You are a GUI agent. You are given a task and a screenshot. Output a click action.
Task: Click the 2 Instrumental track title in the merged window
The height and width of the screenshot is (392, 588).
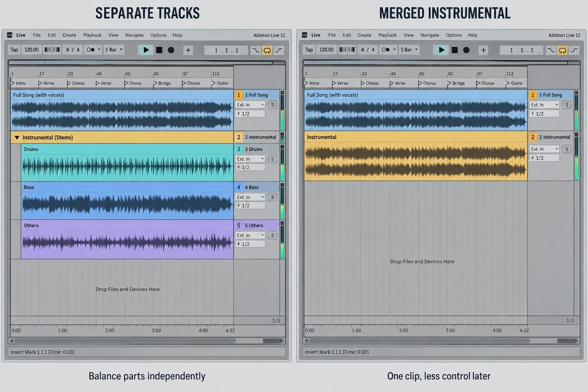click(x=555, y=137)
